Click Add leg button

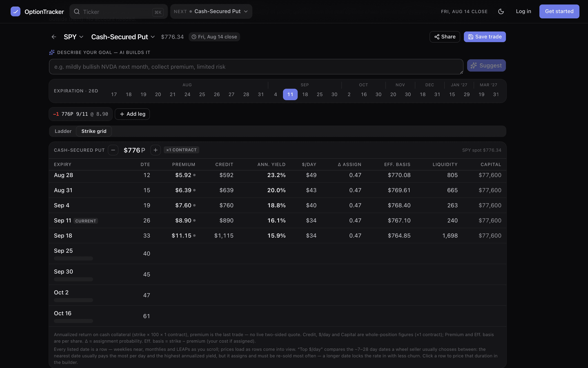click(x=132, y=114)
